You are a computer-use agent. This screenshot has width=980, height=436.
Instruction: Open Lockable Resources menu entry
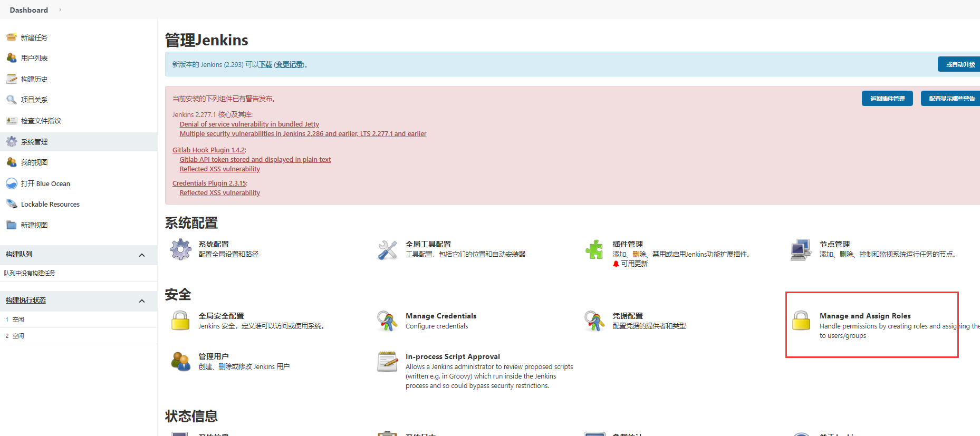coord(50,205)
